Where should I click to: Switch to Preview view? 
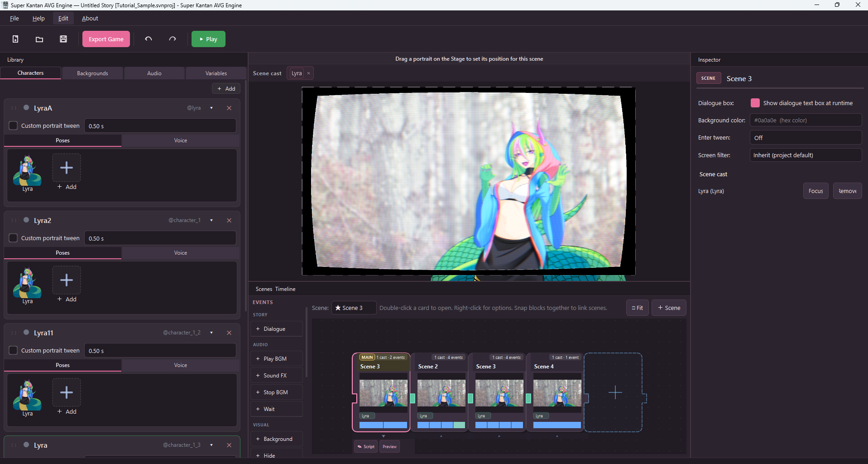(x=390, y=446)
